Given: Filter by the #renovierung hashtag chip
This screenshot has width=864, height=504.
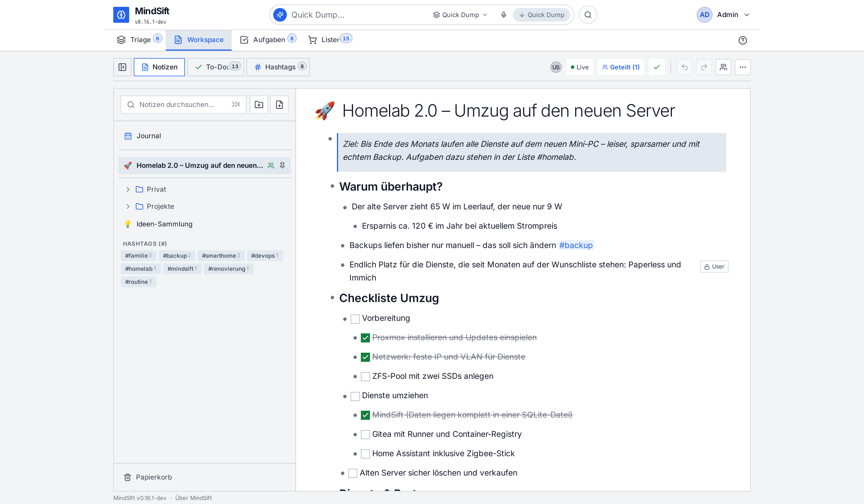Looking at the screenshot, I should pyautogui.click(x=229, y=269).
